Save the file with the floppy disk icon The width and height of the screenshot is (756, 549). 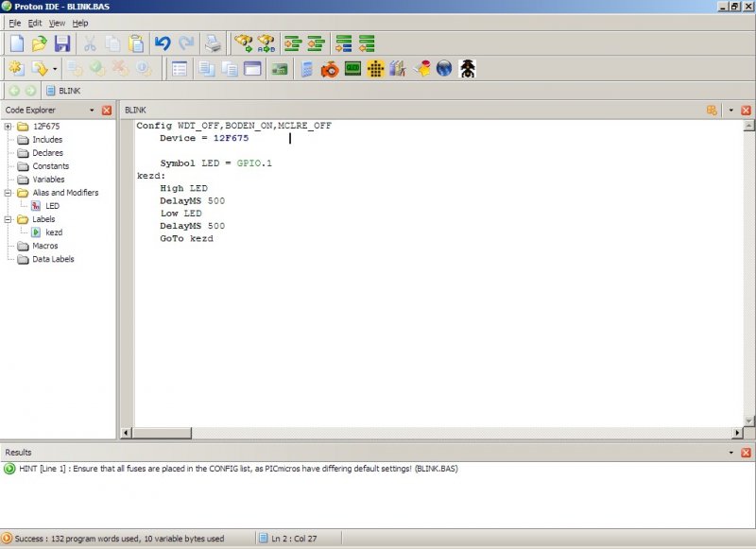tap(62, 43)
